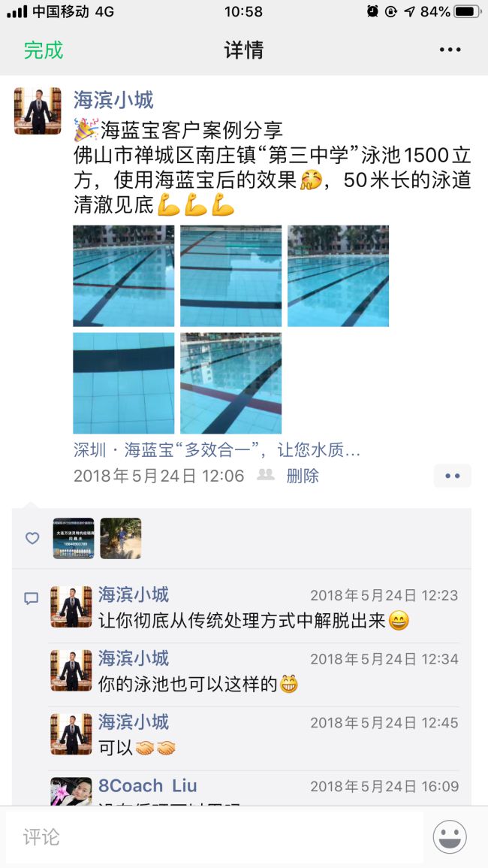Open third pool photo with buildings

click(338, 276)
